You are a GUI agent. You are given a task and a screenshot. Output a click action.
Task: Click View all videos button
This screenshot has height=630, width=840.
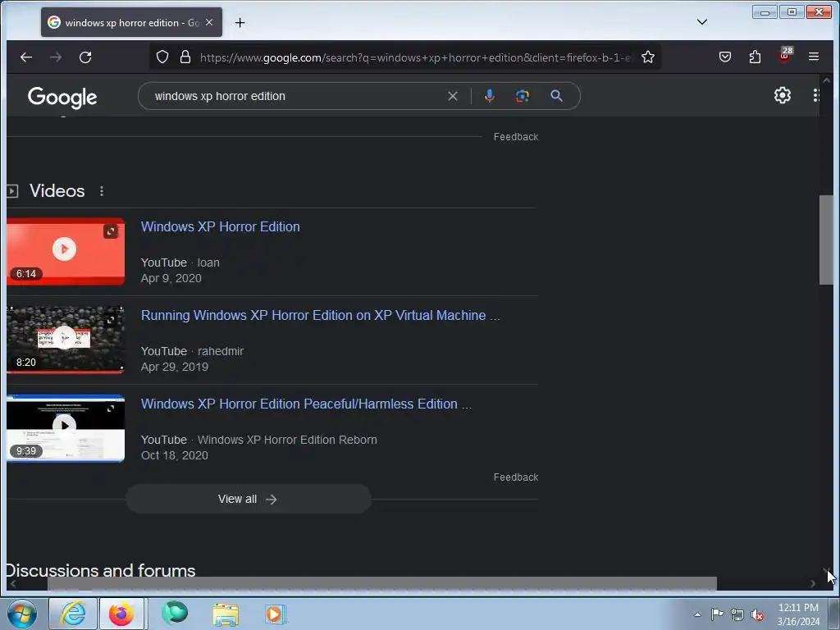click(248, 499)
